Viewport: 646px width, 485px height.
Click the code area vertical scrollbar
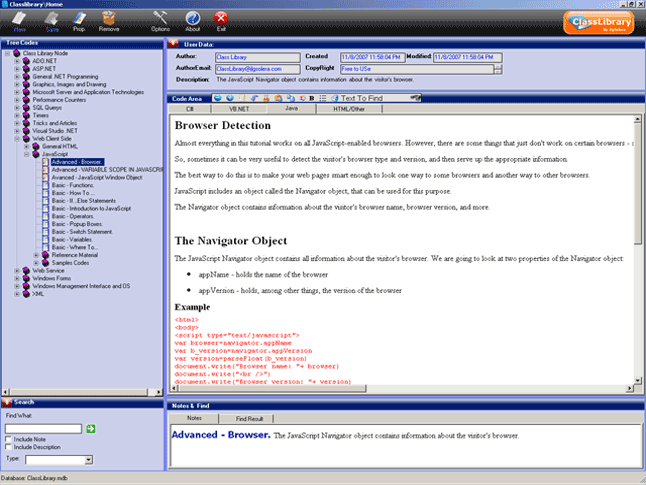coord(637,250)
